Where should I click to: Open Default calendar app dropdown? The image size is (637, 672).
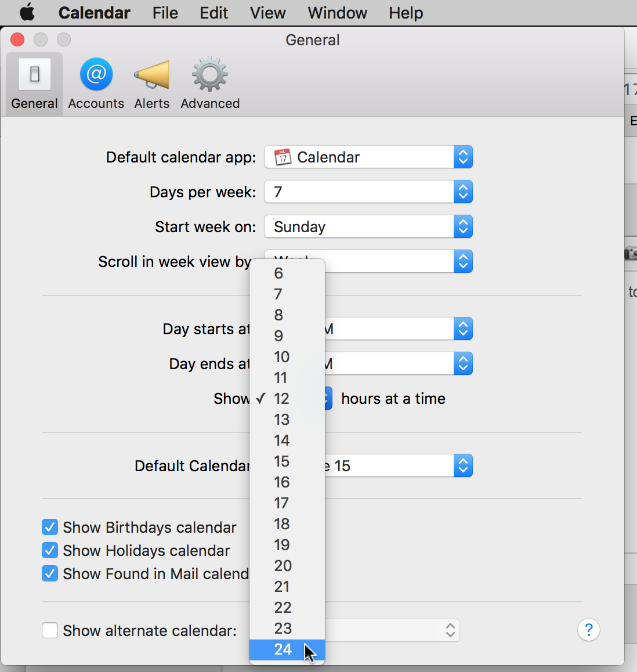coord(368,157)
